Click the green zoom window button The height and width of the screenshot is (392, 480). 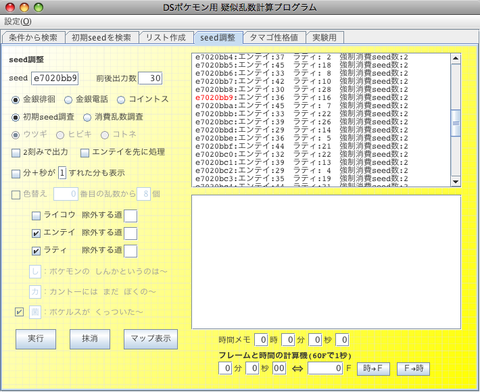pos(39,7)
